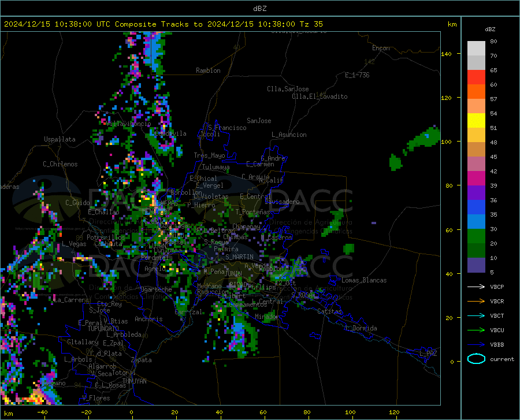Viewport: 520px width, 420px height.
Task: Select the light gray swatch beside 80 dBZ
Action: 476,49
